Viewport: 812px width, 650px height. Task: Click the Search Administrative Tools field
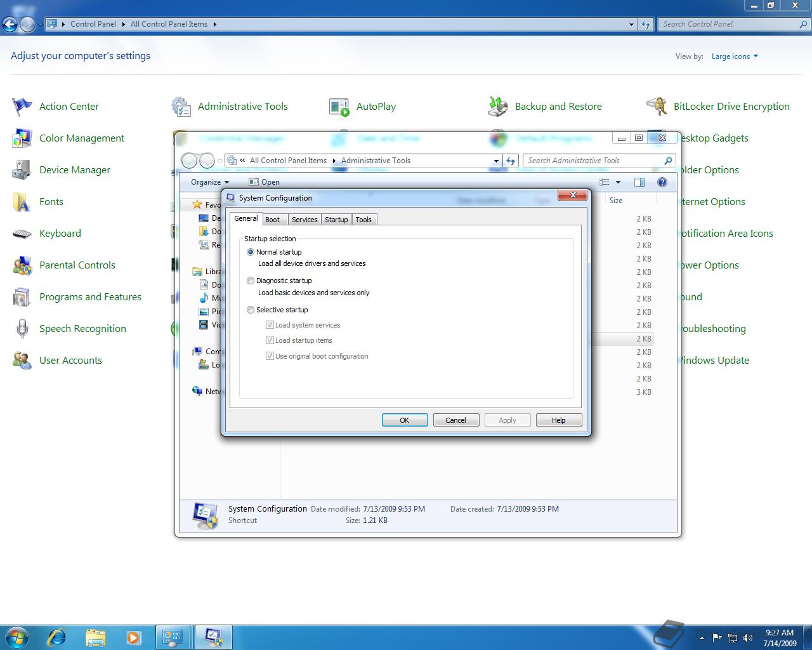tap(599, 161)
